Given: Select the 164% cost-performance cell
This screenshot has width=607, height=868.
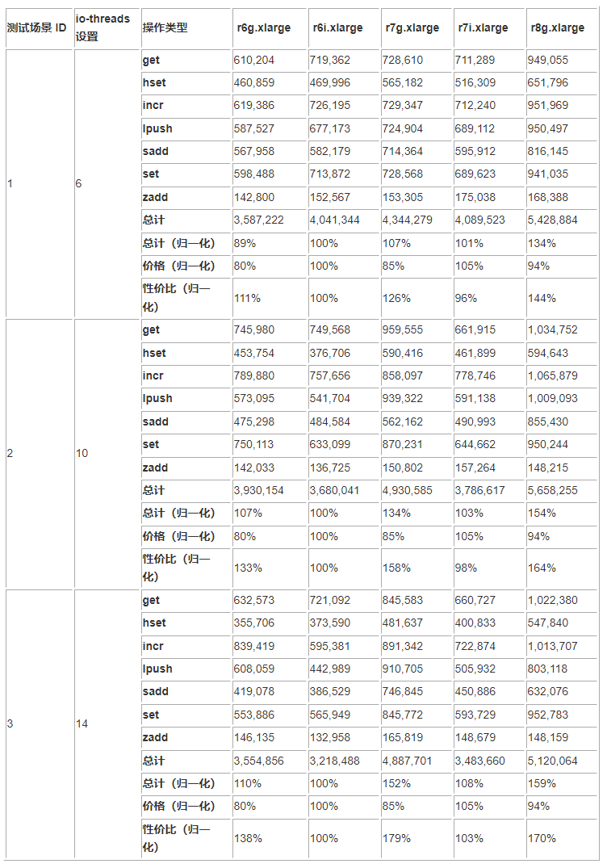Looking at the screenshot, I should (542, 568).
